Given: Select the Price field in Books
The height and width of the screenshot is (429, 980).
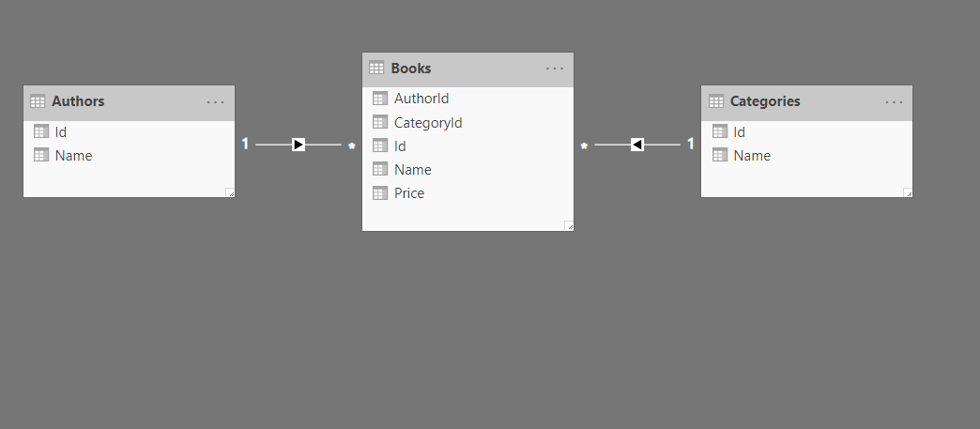Looking at the screenshot, I should click(409, 193).
